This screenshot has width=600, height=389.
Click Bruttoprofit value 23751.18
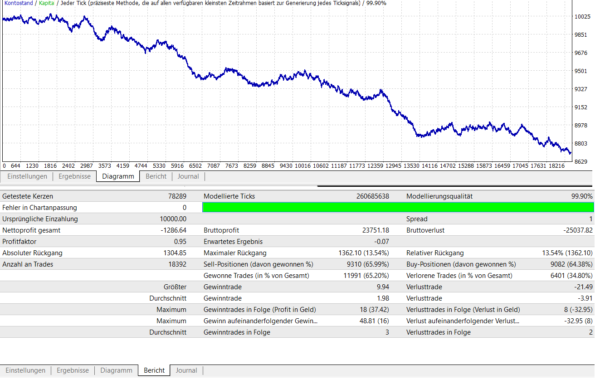(376, 230)
